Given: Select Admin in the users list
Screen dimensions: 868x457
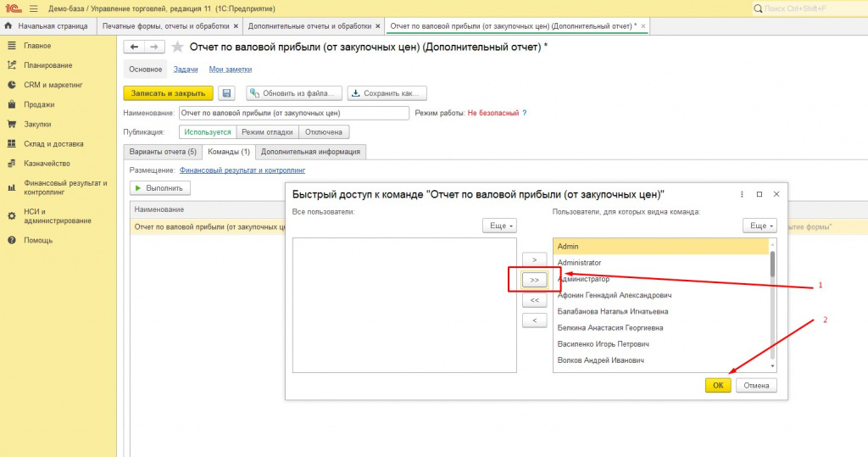Looking at the screenshot, I should (x=661, y=247).
